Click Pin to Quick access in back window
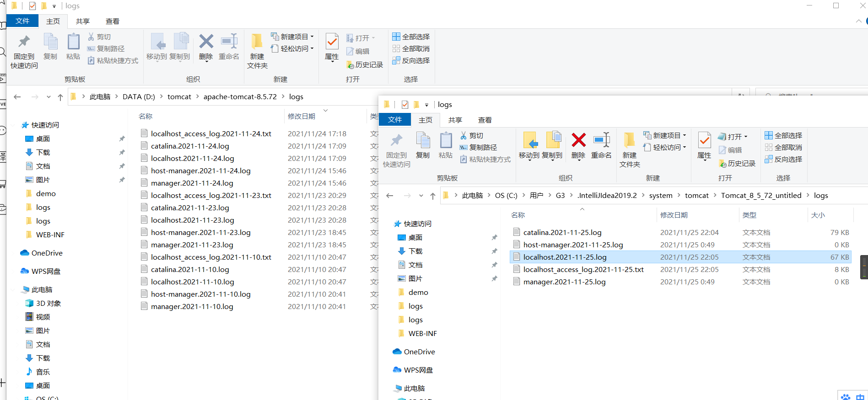Image resolution: width=868 pixels, height=400 pixels. [x=24, y=51]
